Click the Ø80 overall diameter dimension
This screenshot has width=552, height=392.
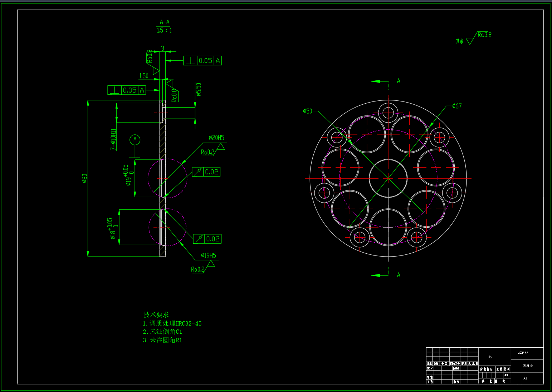click(85, 179)
